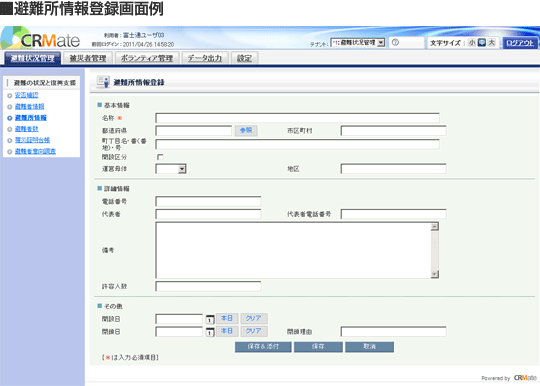Click クリア button for 開設日
The image size is (540, 386).
click(253, 318)
